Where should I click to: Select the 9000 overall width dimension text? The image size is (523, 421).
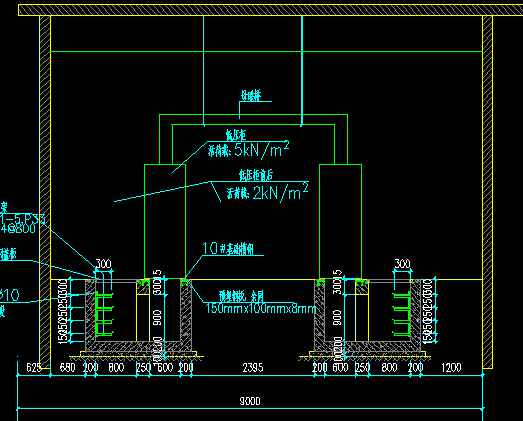(x=250, y=401)
